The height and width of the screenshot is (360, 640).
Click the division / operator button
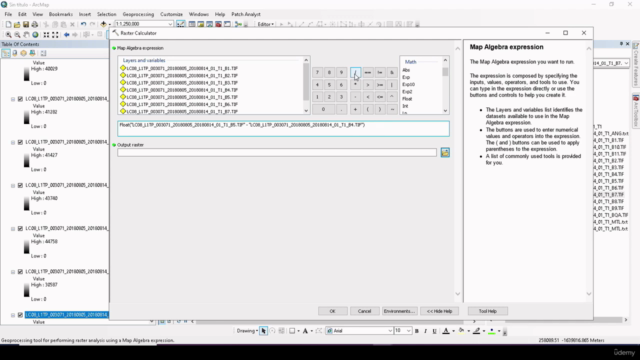(x=356, y=73)
